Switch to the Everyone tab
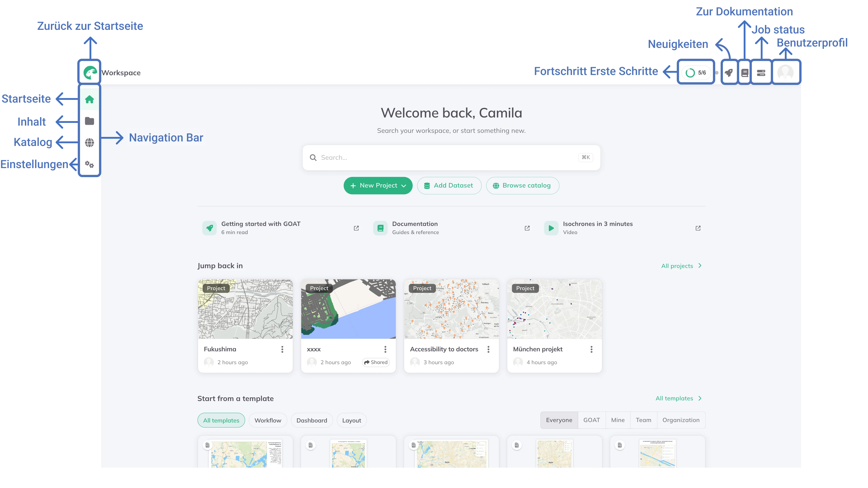 click(559, 420)
